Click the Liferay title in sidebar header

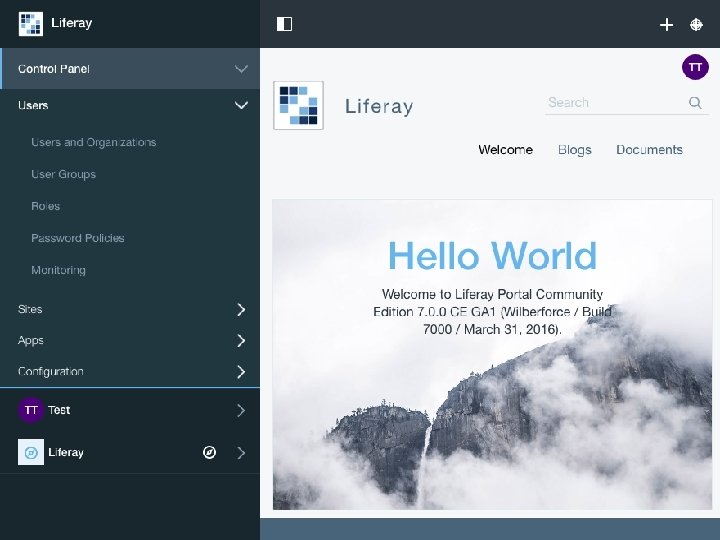click(72, 23)
